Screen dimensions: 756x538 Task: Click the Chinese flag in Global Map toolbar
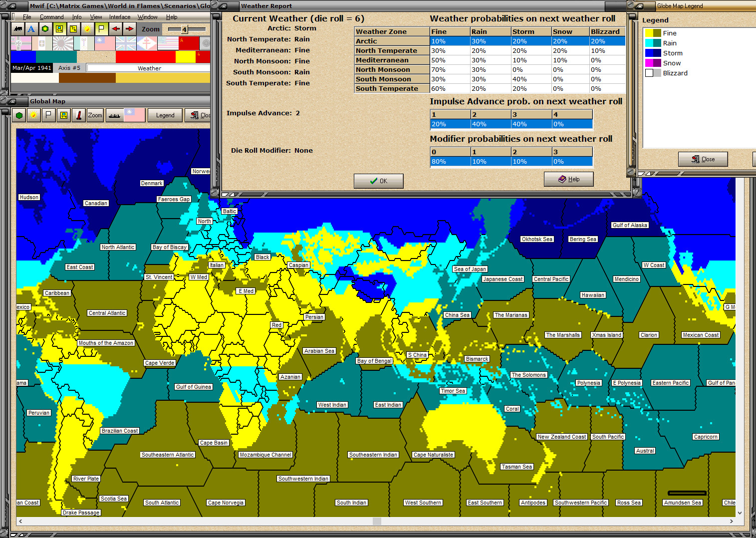click(135, 115)
